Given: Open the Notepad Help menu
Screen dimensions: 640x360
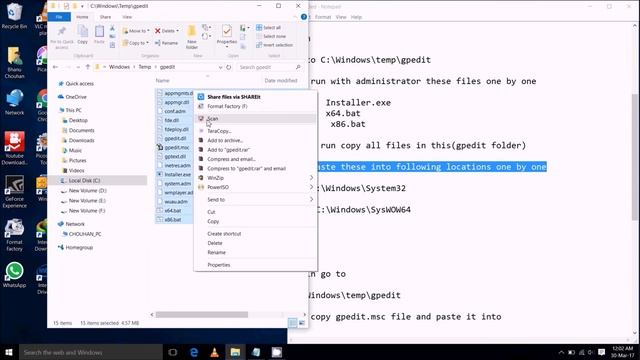Looking at the screenshot, I should pyautogui.click(x=356, y=17).
